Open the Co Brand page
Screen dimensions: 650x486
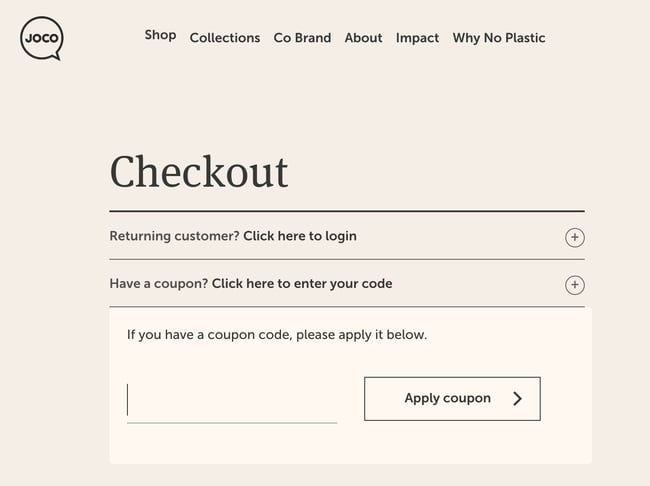[302, 38]
